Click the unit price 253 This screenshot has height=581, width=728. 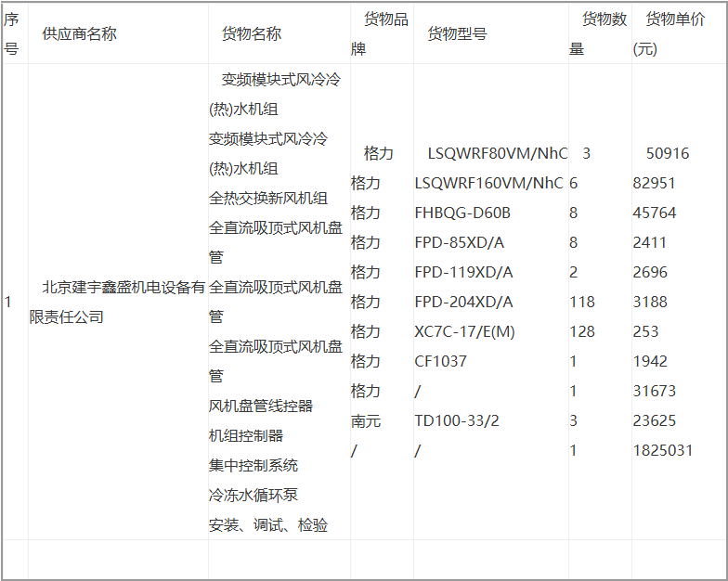point(646,332)
